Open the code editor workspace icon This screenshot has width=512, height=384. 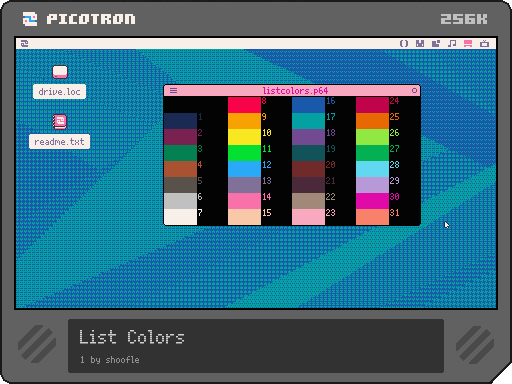[404, 43]
